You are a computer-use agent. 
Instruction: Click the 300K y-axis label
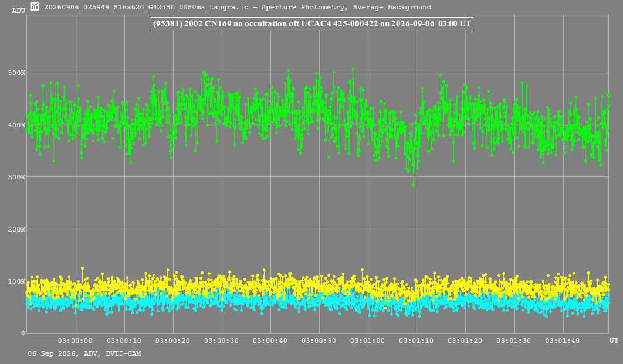click(16, 177)
